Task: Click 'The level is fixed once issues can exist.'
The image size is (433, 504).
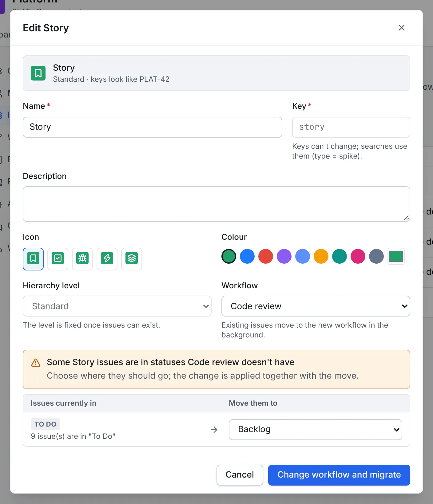Action: pyautogui.click(x=92, y=325)
